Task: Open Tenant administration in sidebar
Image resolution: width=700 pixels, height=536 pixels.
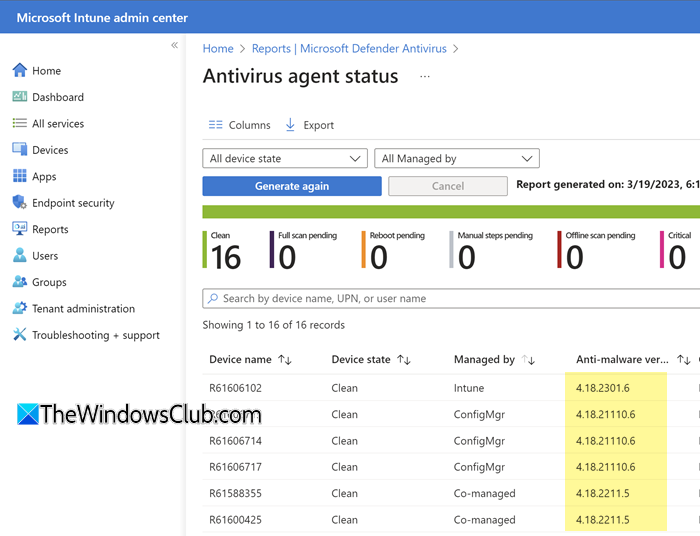Action: (83, 309)
